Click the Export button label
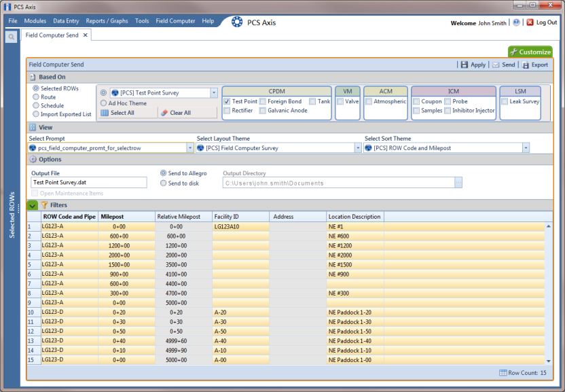Screen dimensions: 565x392 tap(540, 65)
